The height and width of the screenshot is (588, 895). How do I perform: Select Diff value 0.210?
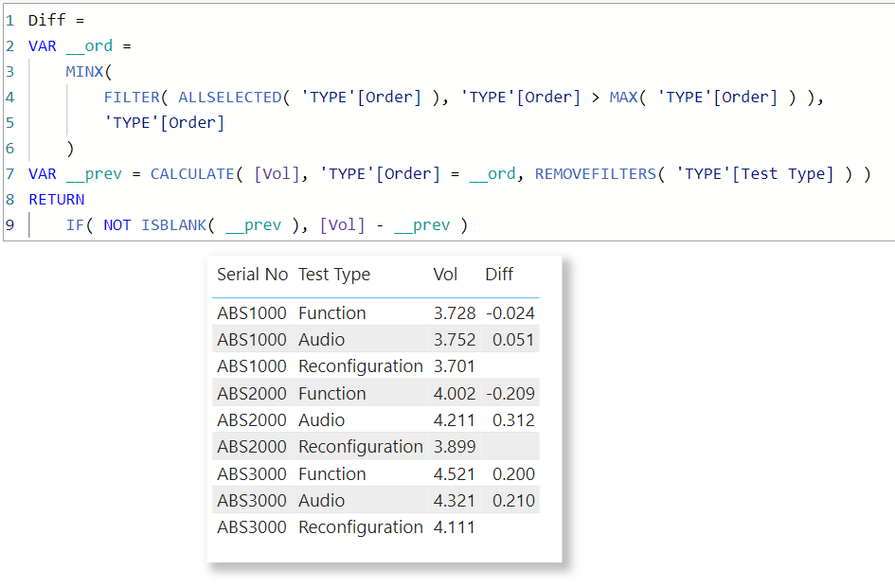pos(513,501)
